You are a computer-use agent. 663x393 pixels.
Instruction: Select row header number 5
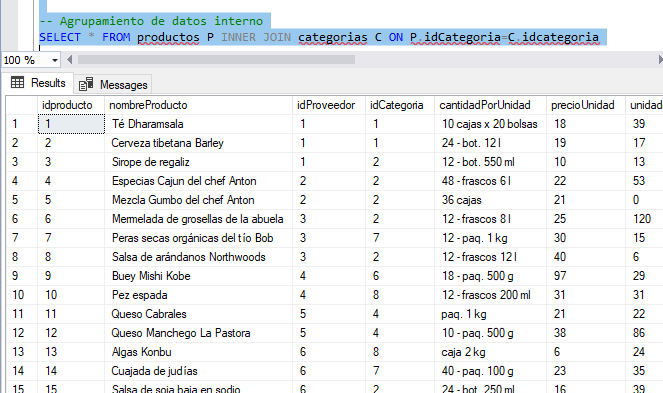click(22, 200)
